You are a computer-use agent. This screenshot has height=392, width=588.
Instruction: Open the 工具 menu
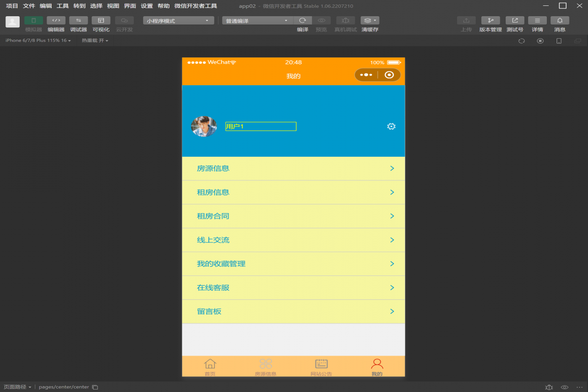coord(63,6)
